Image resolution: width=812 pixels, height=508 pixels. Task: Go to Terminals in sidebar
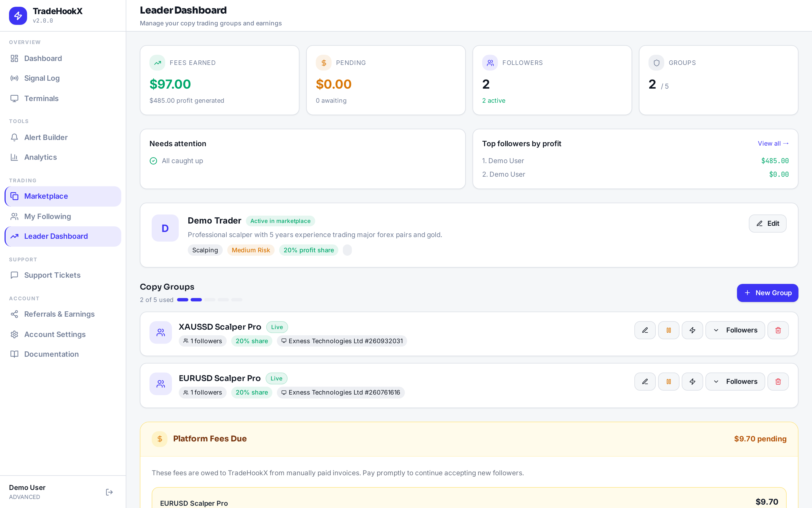63,98
